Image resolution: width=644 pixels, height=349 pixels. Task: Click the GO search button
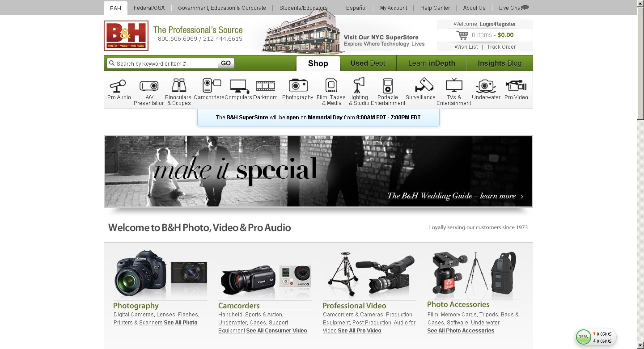point(226,63)
